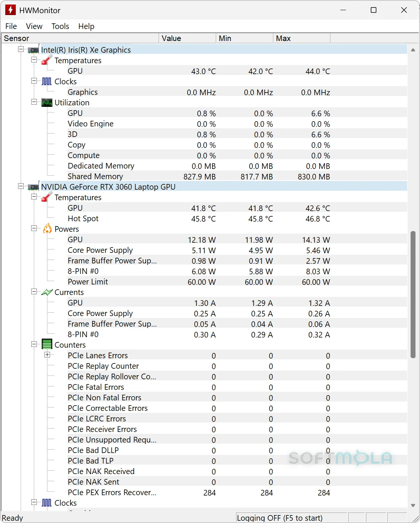This screenshot has width=420, height=523.
Task: Collapse NVIDIA Temperatures group
Action: (34, 197)
